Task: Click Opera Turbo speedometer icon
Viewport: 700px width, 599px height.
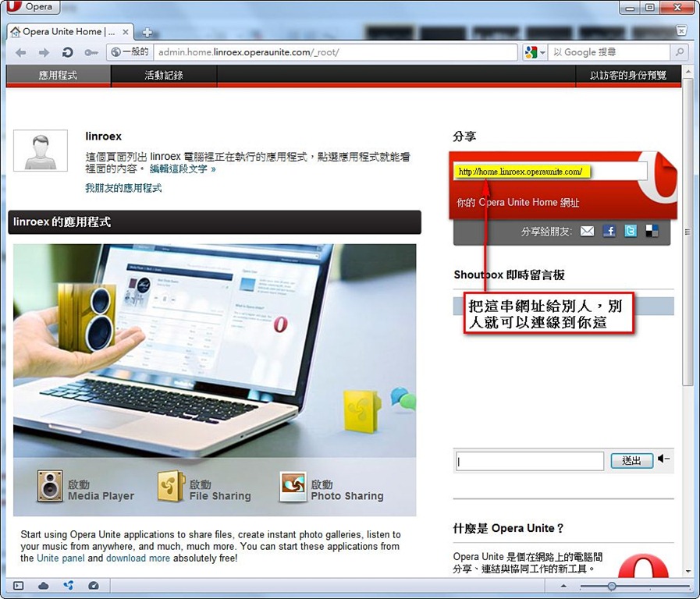Action: [94, 586]
